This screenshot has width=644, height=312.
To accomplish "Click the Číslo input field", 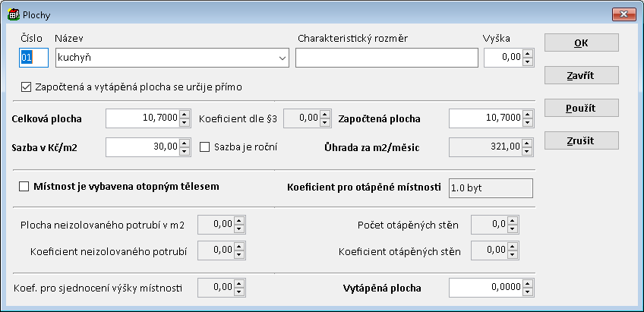I will pos(33,58).
